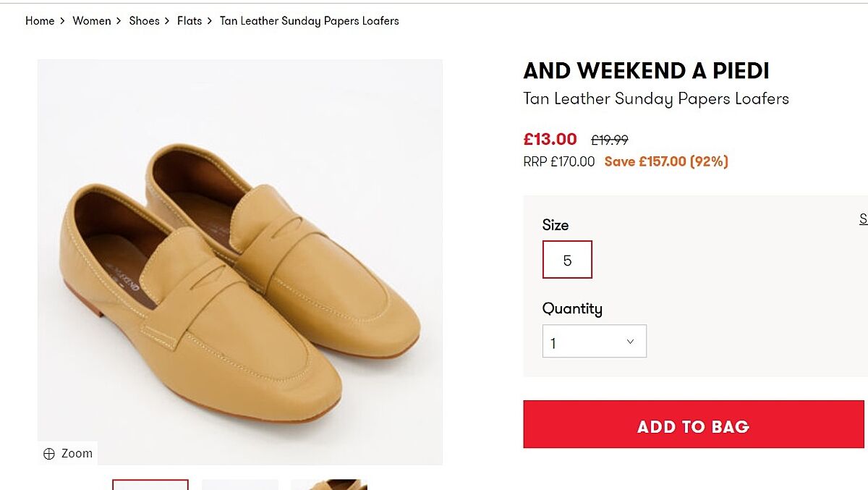Click the chevron after Home in breadcrumbs

pos(64,21)
